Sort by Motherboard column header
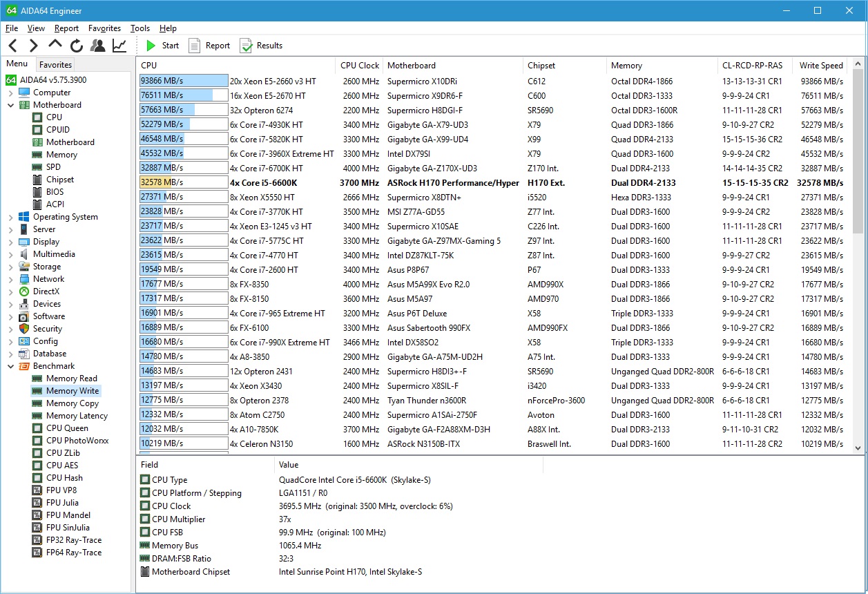The width and height of the screenshot is (868, 594). click(x=453, y=66)
